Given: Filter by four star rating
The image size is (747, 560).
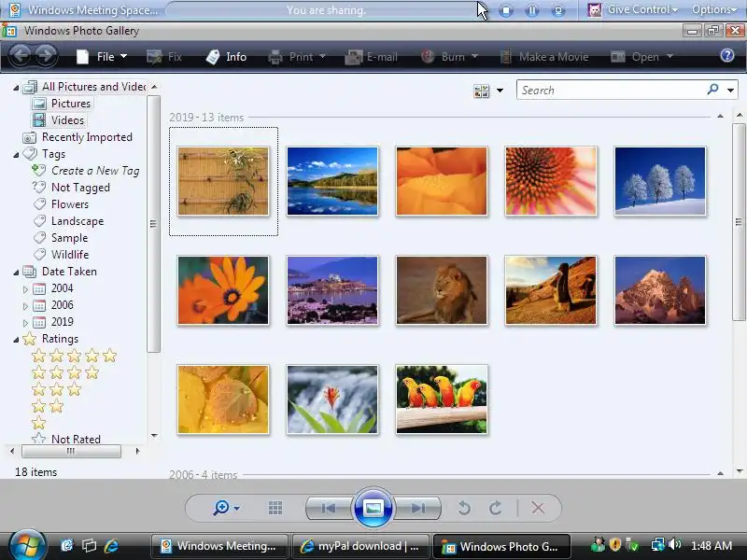Looking at the screenshot, I should point(64,372).
